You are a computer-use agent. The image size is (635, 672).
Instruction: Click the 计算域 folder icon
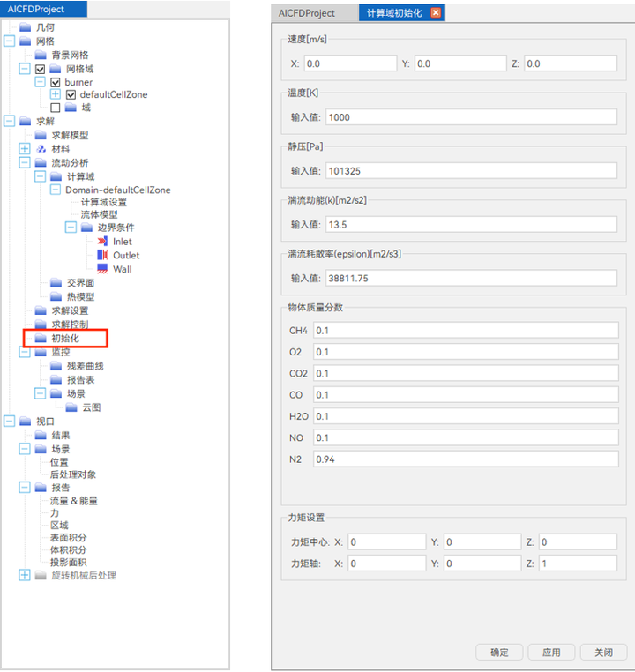click(56, 176)
